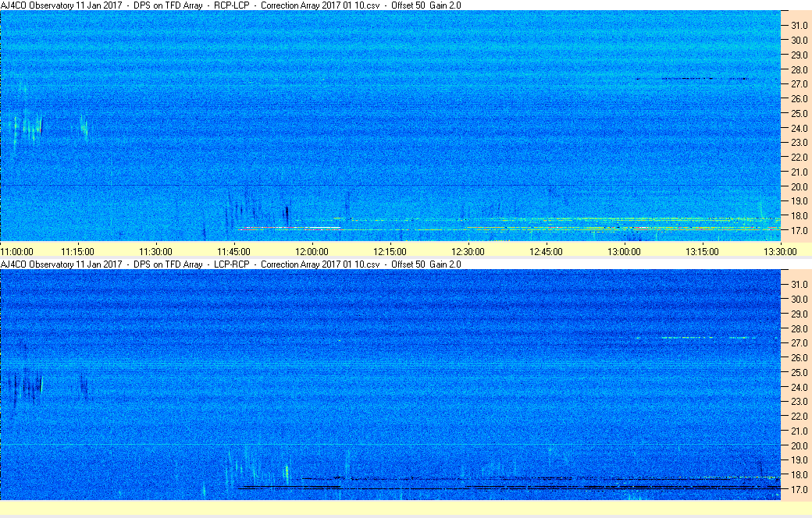Pick 18.0 on the RCP-LCP frequency scale
The height and width of the screenshot is (518, 812).
[799, 216]
